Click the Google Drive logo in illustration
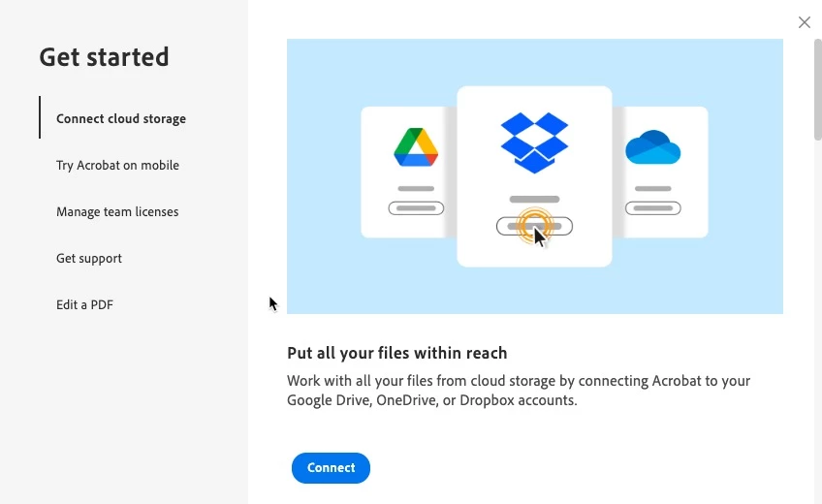The width and height of the screenshot is (822, 504). point(416,147)
